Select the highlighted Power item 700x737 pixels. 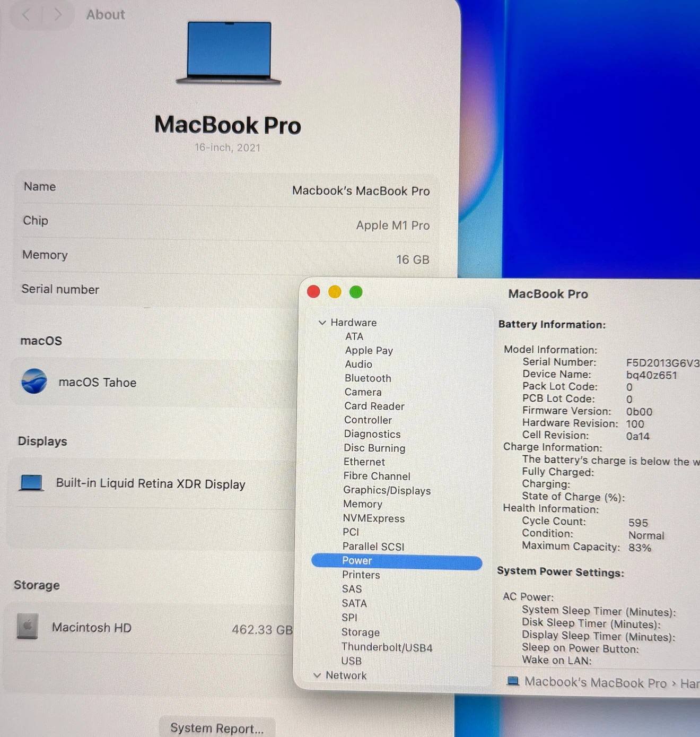click(x=397, y=561)
